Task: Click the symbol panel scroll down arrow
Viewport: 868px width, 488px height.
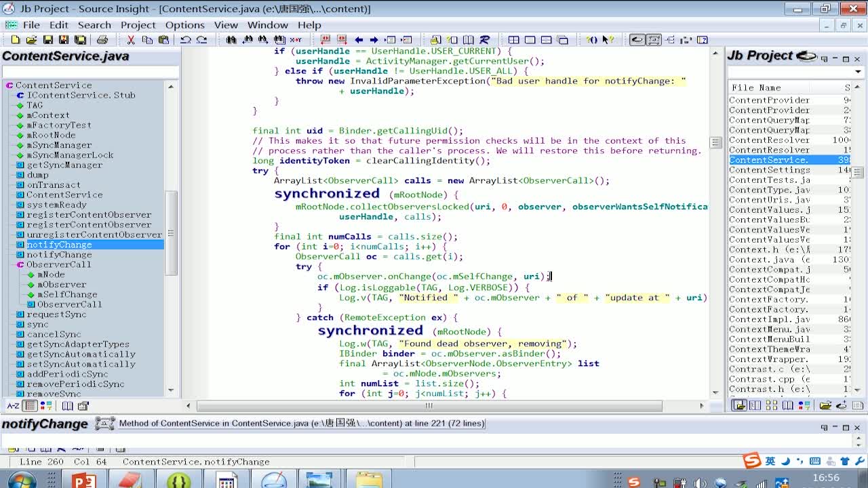Action: click(170, 390)
